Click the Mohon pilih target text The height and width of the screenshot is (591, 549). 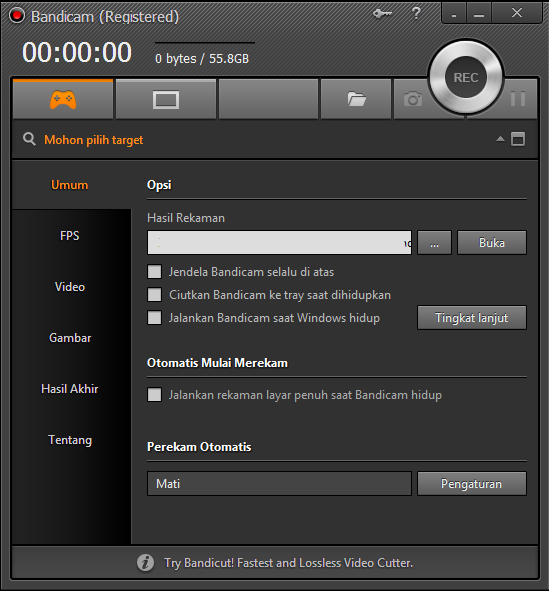94,140
